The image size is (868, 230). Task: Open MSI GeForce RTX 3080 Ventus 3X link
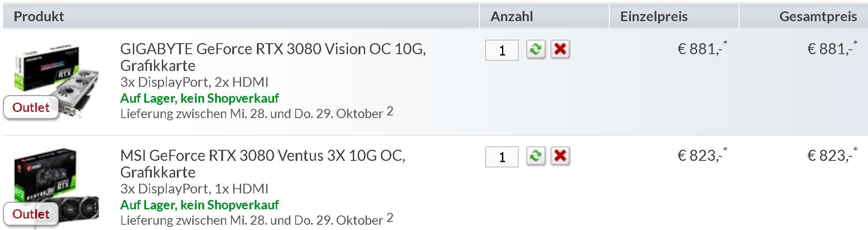[262, 156]
